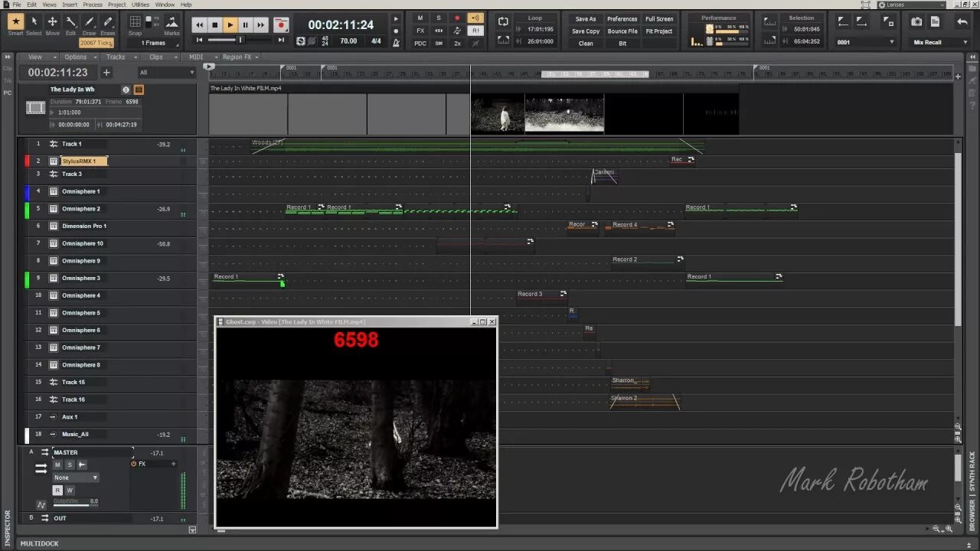Choose the Select tool arrow
The image size is (980, 551).
(34, 21)
